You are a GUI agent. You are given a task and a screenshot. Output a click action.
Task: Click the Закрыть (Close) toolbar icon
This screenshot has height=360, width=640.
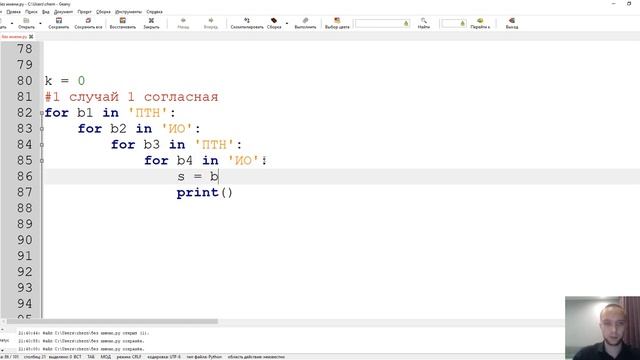pos(151,23)
